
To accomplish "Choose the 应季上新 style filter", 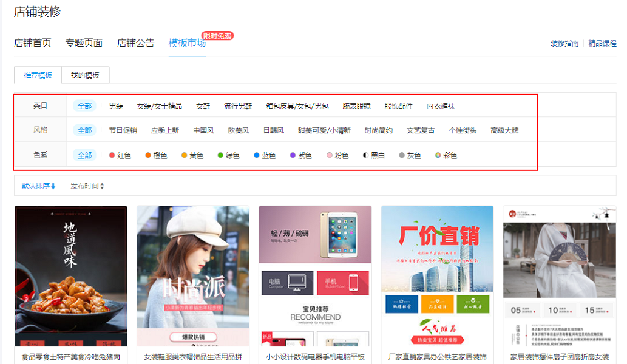I will (164, 130).
